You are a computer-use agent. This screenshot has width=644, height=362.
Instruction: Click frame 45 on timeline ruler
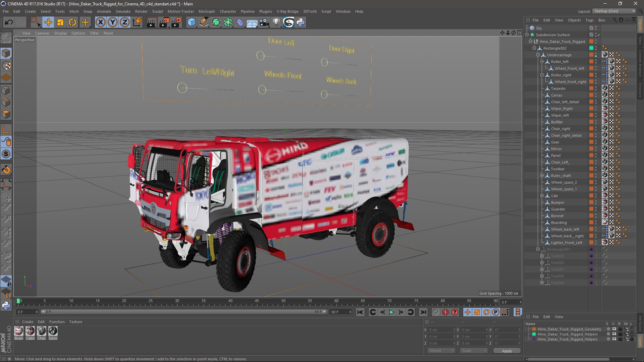click(257, 301)
